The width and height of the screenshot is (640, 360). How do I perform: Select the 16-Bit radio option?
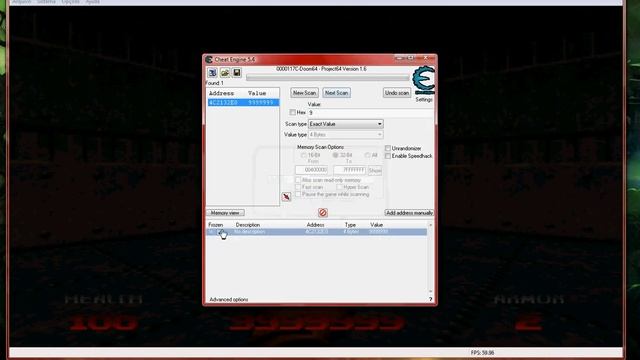pyautogui.click(x=303, y=156)
